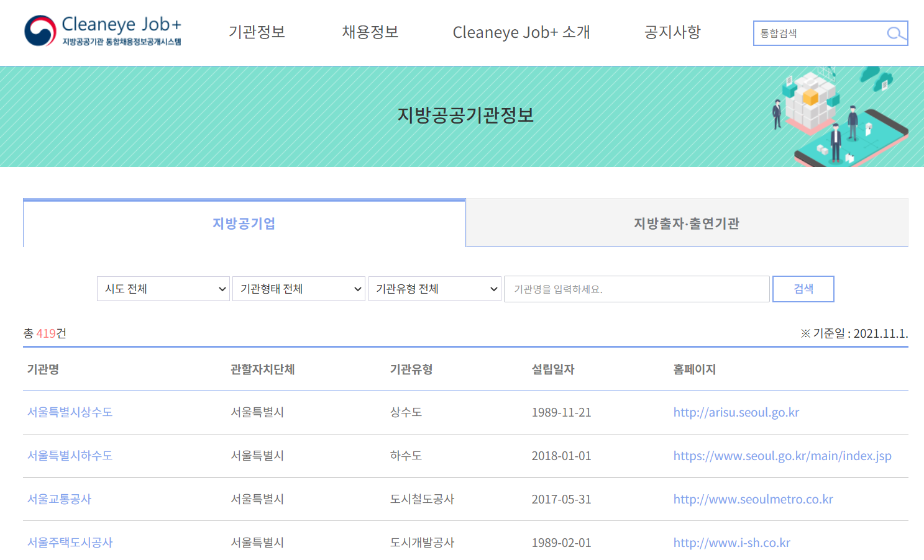Click the 지방공공기관정보 banner title
Viewport: 924px width, 560px height.
tap(465, 115)
